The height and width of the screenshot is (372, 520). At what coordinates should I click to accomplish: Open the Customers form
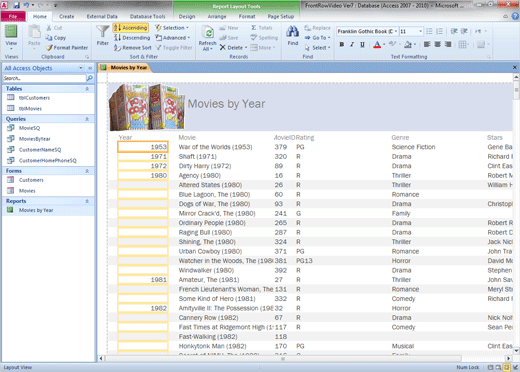tap(31, 180)
